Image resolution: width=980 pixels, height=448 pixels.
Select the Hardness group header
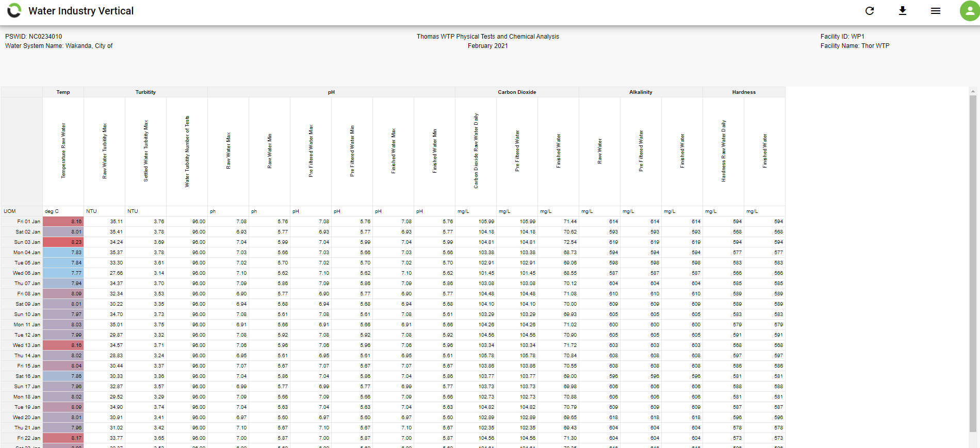click(744, 92)
